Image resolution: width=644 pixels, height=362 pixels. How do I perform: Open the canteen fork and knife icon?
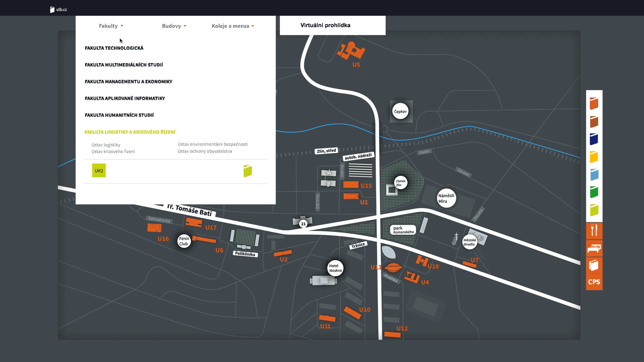594,231
